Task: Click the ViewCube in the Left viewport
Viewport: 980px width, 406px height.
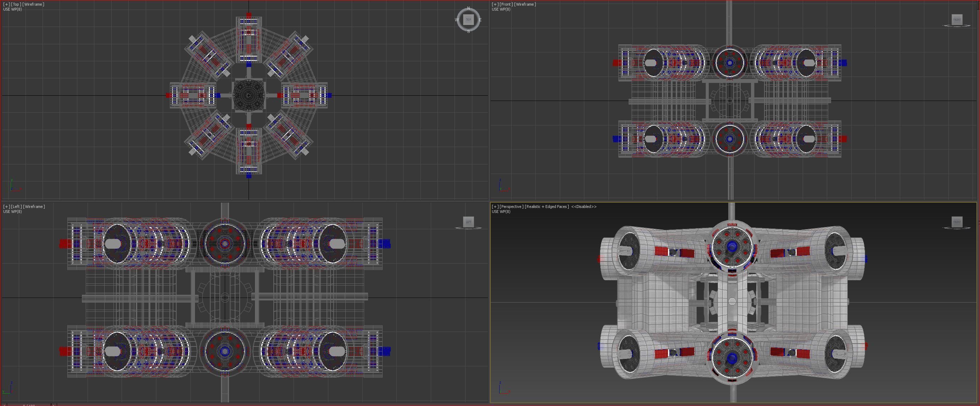Action: pyautogui.click(x=468, y=222)
